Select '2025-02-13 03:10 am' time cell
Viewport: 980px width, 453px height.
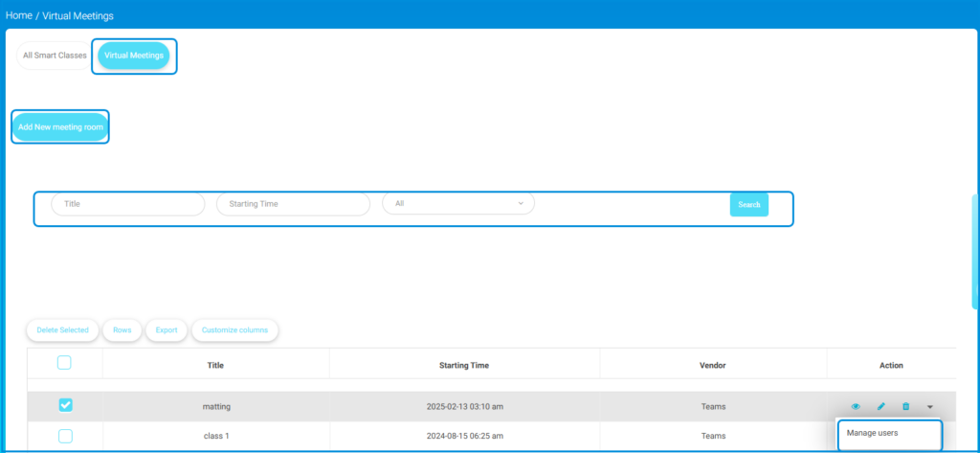click(464, 407)
